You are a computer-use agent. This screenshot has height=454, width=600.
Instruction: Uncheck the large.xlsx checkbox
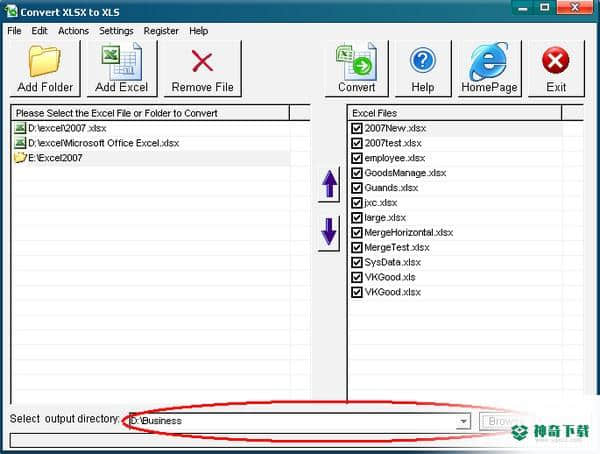[357, 218]
